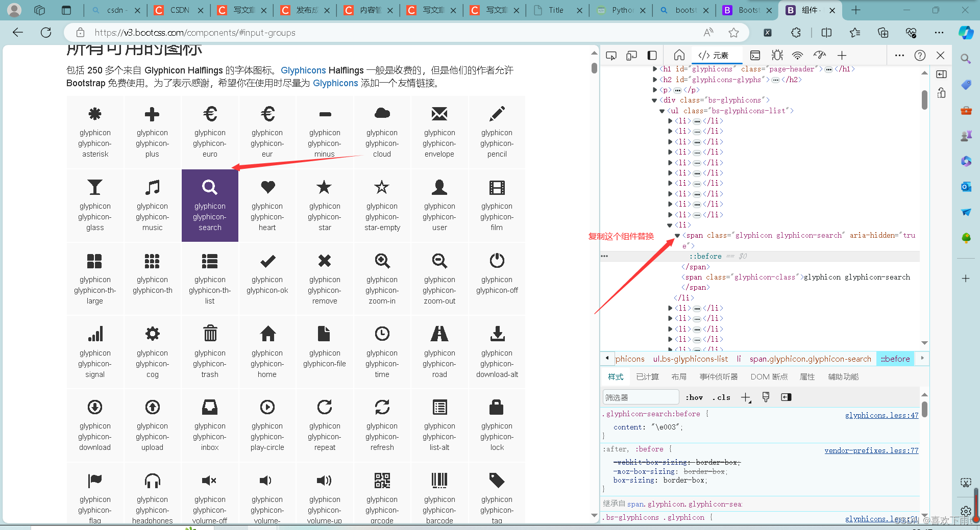Screen dimensions: 980x530
Task: Click ul.bs-glyphicons-list breadcrumb item
Action: [691, 359]
